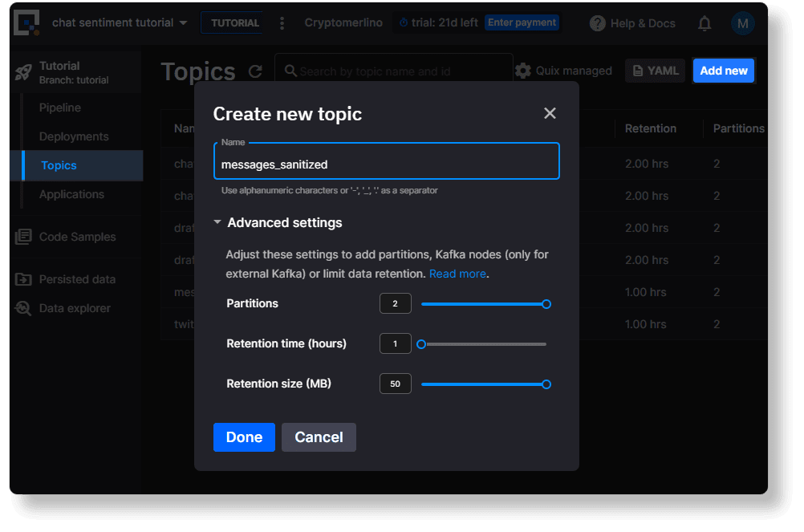
Task: Open Help & Docs question mark
Action: point(598,23)
